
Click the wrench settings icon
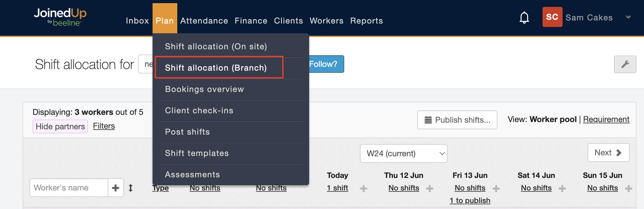[x=625, y=64]
